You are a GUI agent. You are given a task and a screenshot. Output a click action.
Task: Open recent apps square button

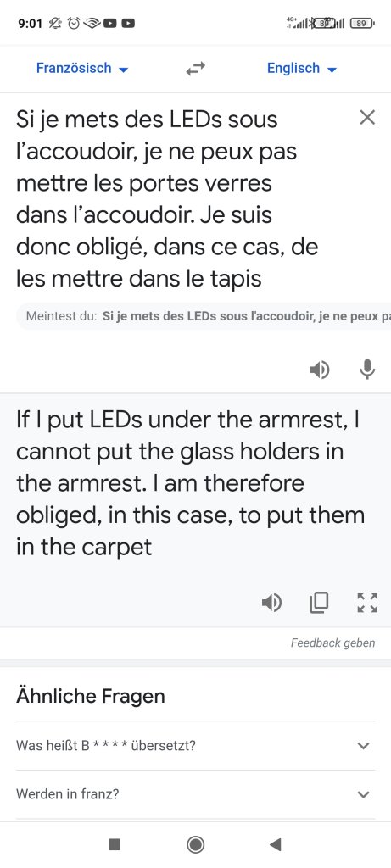pos(115,844)
